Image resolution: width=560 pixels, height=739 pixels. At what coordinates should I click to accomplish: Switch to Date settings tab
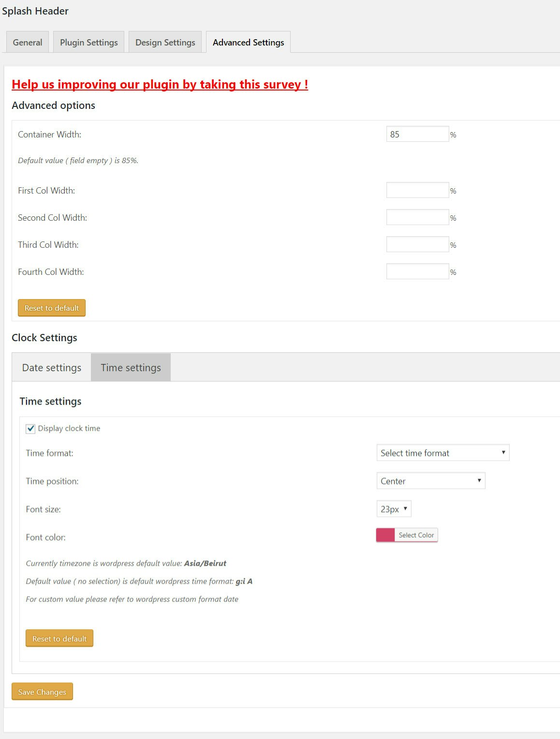click(x=52, y=367)
